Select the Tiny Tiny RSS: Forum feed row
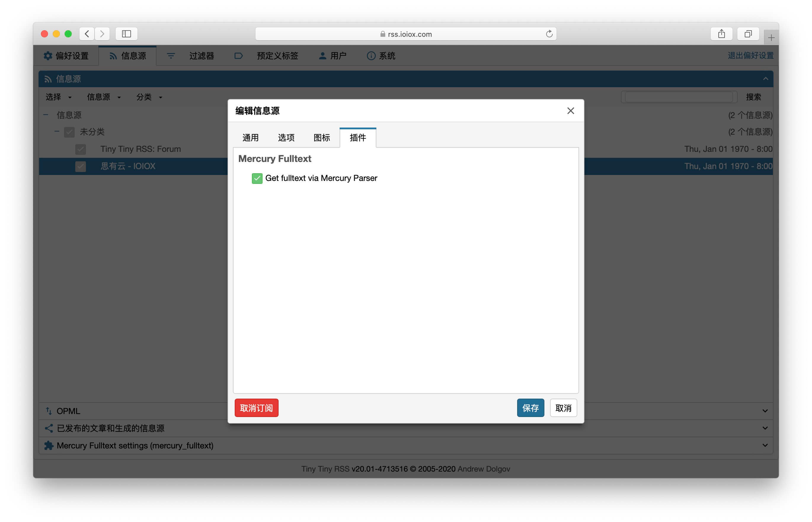812x522 pixels. [406, 149]
